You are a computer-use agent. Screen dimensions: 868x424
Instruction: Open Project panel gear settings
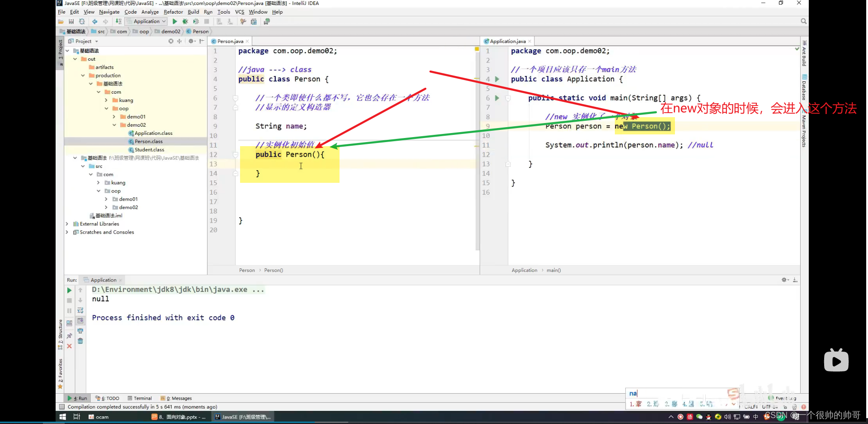(x=192, y=41)
